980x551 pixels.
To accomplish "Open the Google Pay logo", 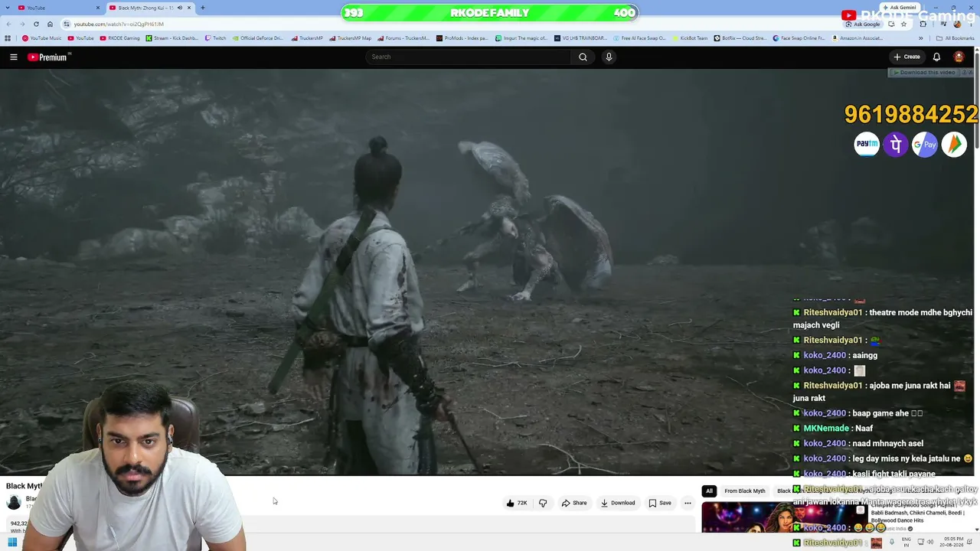I will coord(925,145).
